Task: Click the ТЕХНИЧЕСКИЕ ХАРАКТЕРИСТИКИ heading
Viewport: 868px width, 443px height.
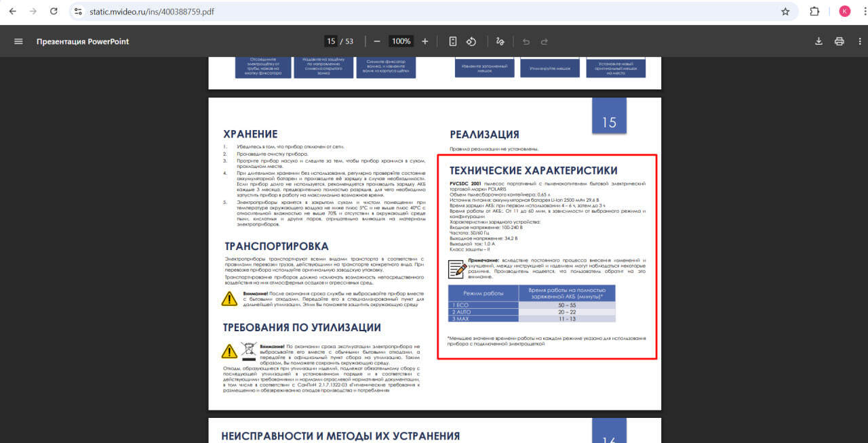Action: click(x=533, y=170)
